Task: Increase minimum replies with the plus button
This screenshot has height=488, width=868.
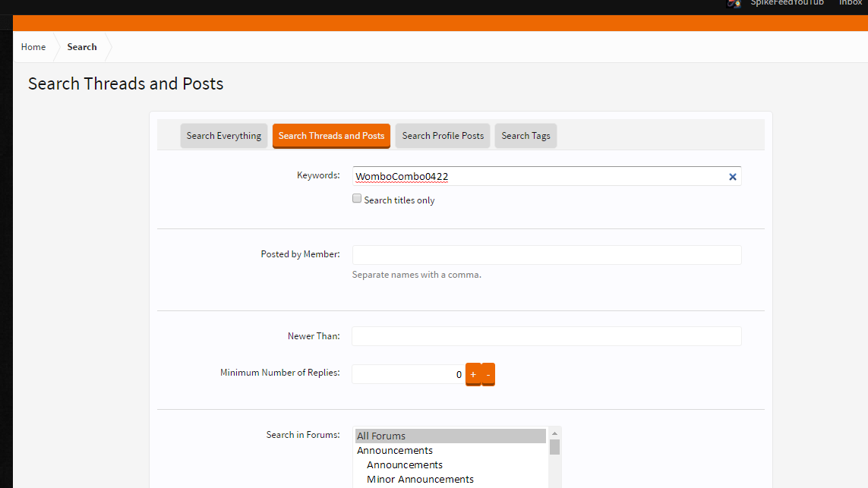Action: (x=473, y=375)
